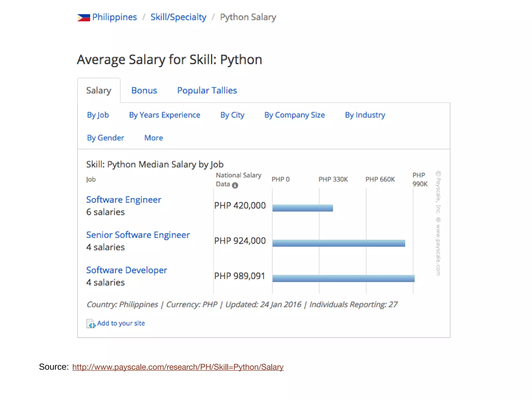Viewport: 532px width, 399px height.
Task: Click the PHP 330K axis label
Action: (x=333, y=179)
